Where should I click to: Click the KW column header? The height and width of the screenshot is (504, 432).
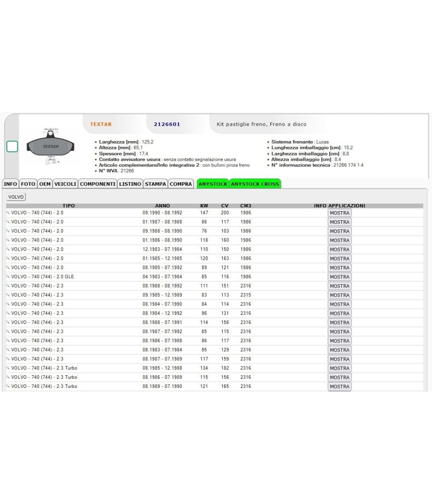pos(204,206)
